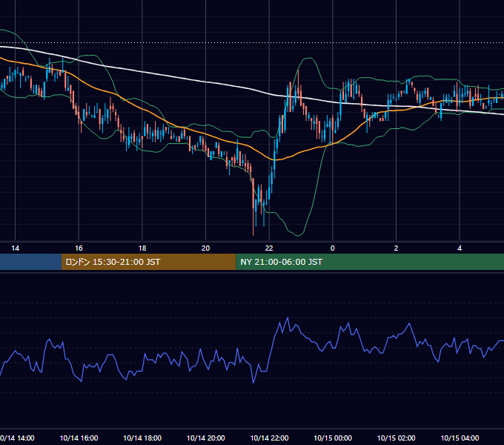This screenshot has width=504, height=445.
Task: Click the 22 hour label on price chart
Action: click(x=269, y=248)
